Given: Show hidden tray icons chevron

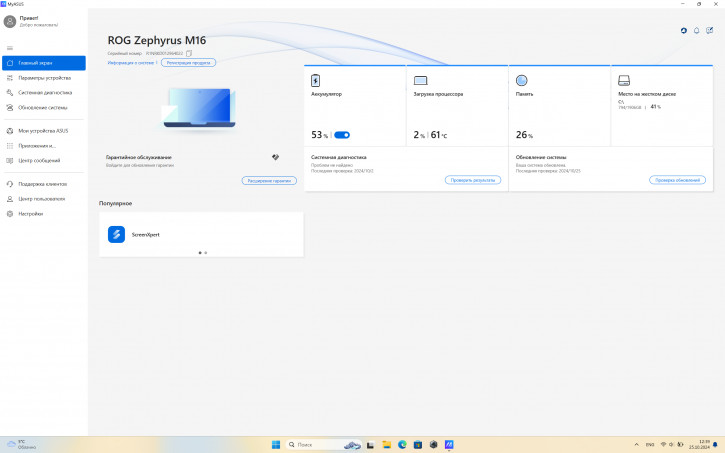Looking at the screenshot, I should 636,445.
